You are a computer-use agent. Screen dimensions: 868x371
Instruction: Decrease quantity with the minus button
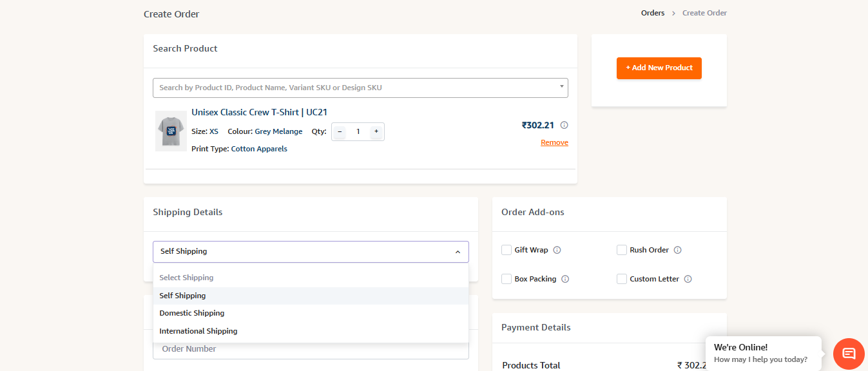(x=340, y=131)
